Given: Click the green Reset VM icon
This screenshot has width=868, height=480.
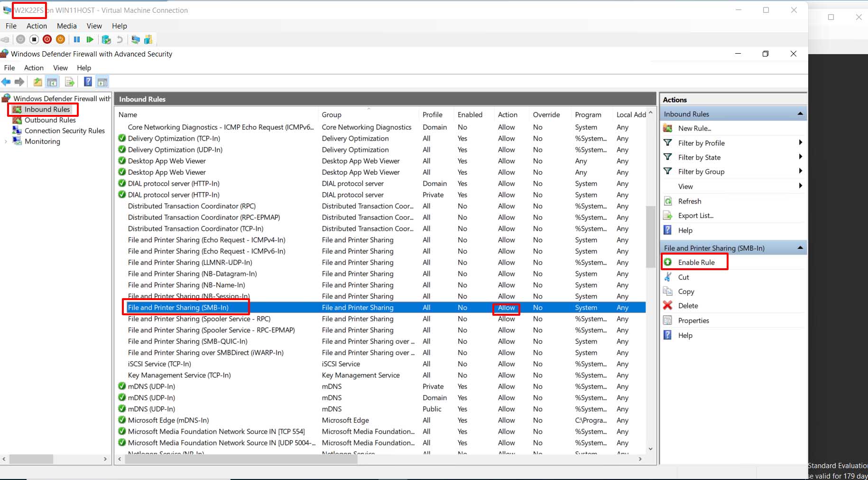Looking at the screenshot, I should click(x=90, y=39).
